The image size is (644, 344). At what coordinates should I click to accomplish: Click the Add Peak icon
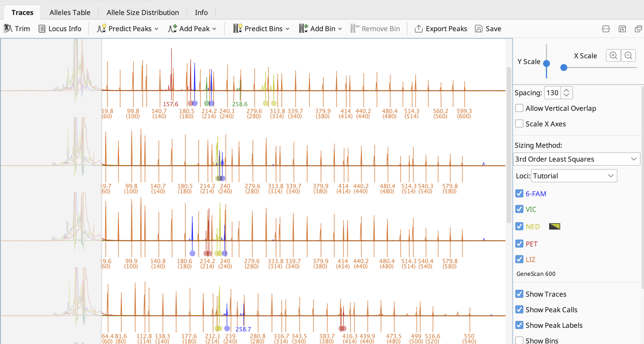click(x=173, y=29)
